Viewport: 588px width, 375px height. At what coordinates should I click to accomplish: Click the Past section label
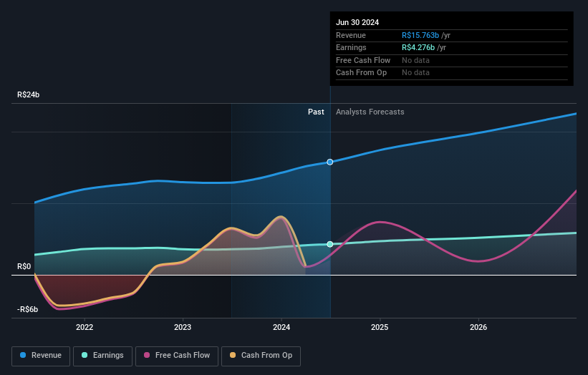coord(316,112)
